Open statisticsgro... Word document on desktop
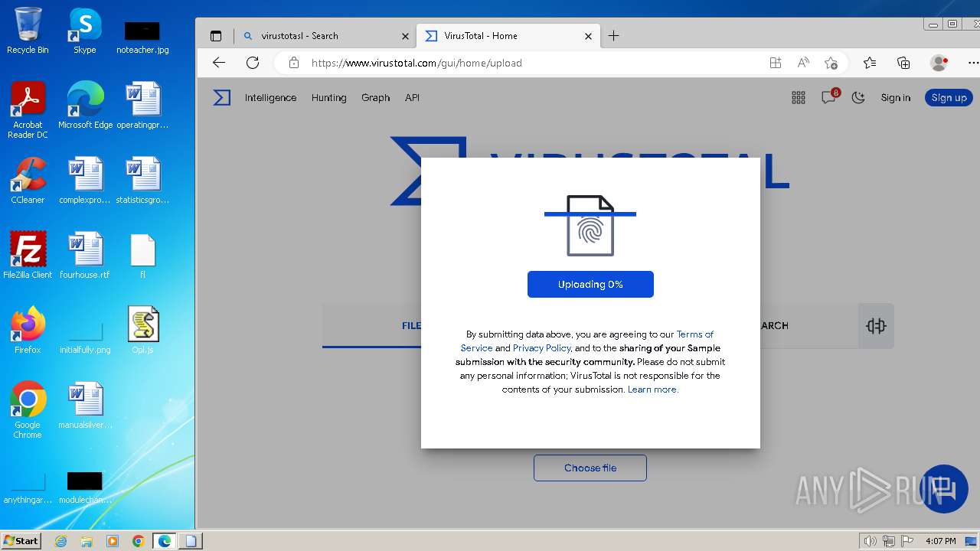The width and height of the screenshot is (980, 551). [x=142, y=181]
